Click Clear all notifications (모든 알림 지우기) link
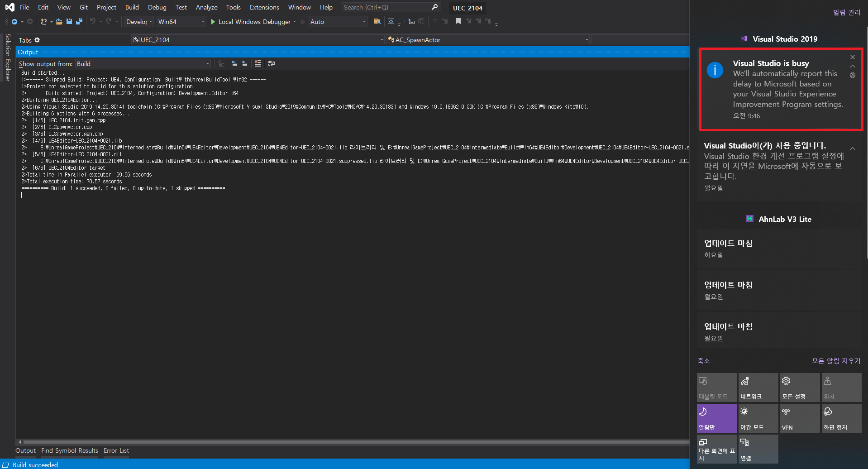The image size is (868, 469). click(836, 361)
